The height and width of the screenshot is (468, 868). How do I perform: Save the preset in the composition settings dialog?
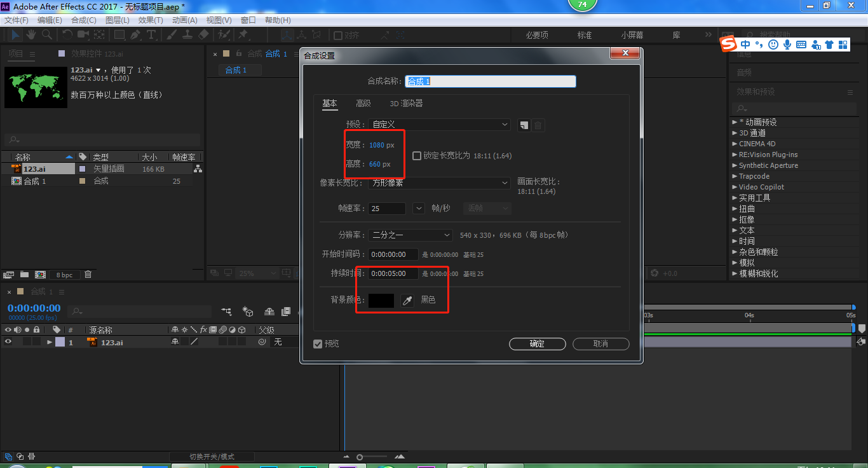click(524, 125)
